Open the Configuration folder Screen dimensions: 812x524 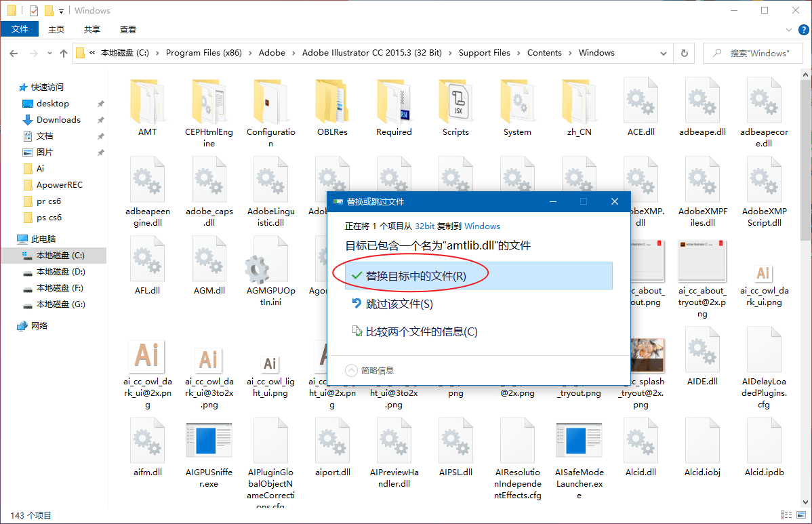[270, 113]
